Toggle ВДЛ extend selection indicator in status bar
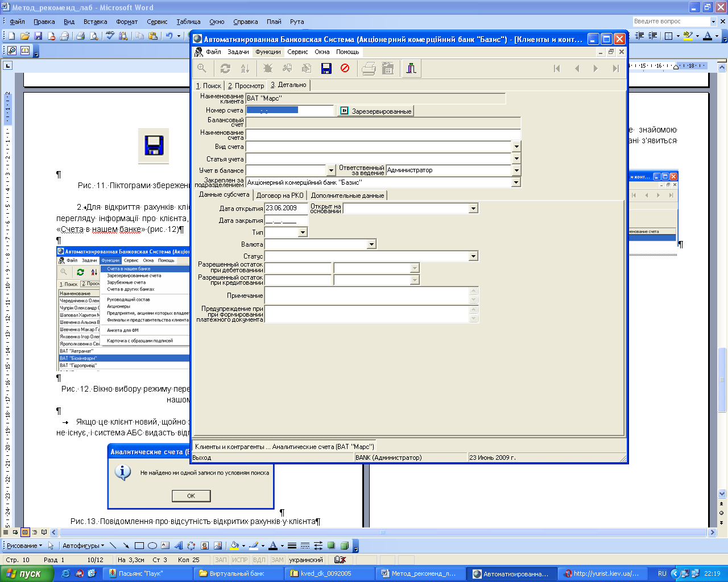 tap(259, 560)
